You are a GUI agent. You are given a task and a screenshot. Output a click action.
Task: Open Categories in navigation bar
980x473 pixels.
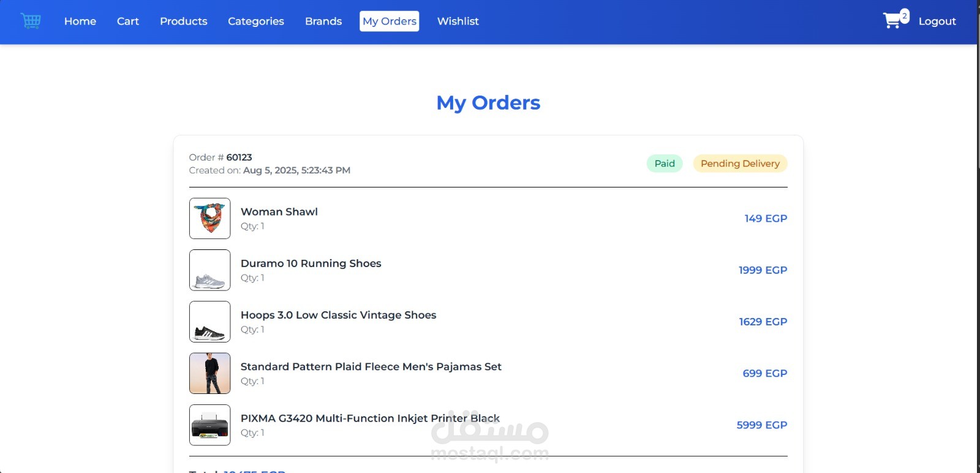(x=256, y=21)
